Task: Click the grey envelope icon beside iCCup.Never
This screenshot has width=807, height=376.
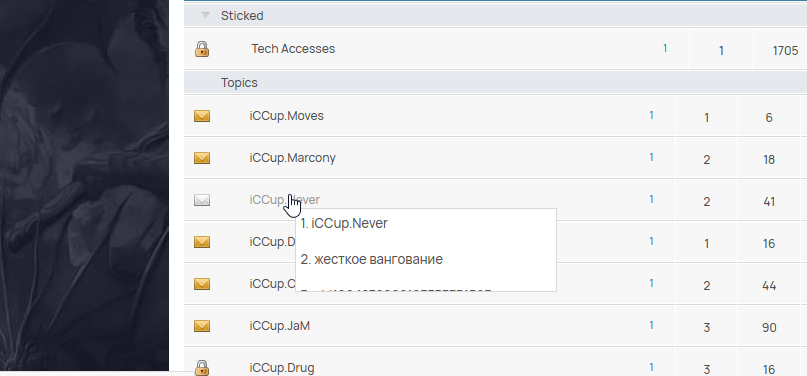Action: pyautogui.click(x=202, y=200)
